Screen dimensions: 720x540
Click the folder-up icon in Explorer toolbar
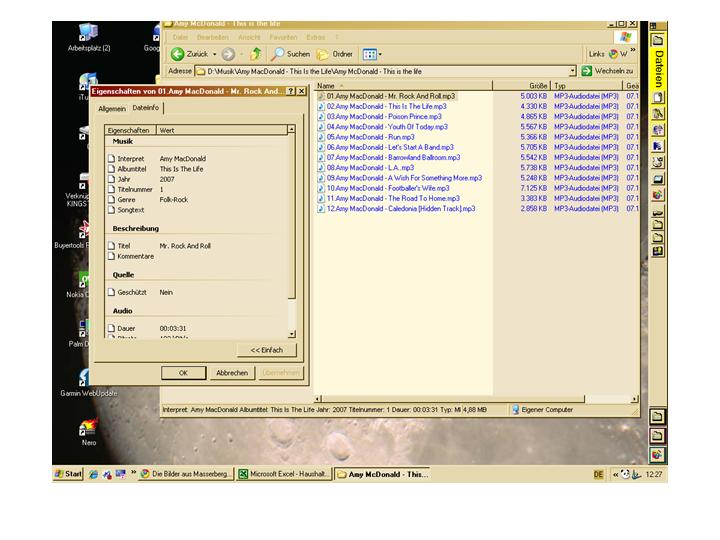(256, 54)
